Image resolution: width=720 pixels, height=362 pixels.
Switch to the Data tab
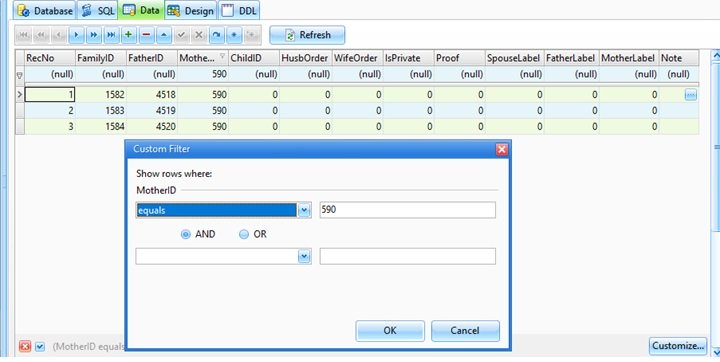point(141,10)
